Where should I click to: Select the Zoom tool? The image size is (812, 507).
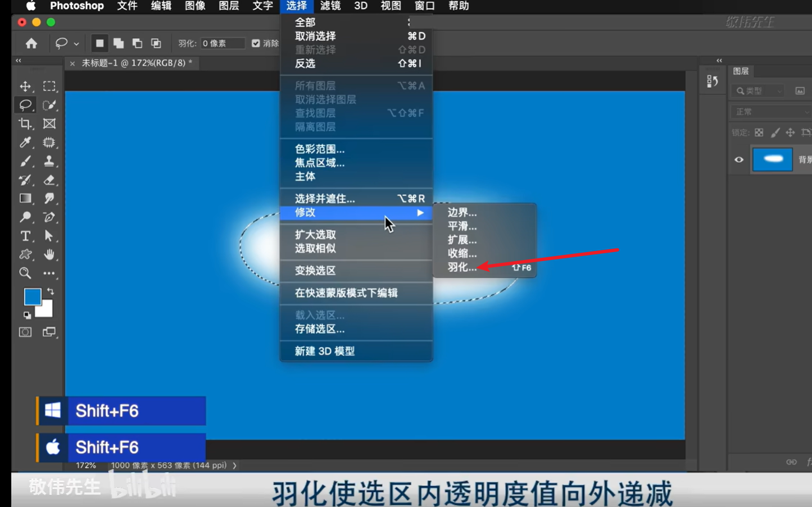(x=25, y=273)
